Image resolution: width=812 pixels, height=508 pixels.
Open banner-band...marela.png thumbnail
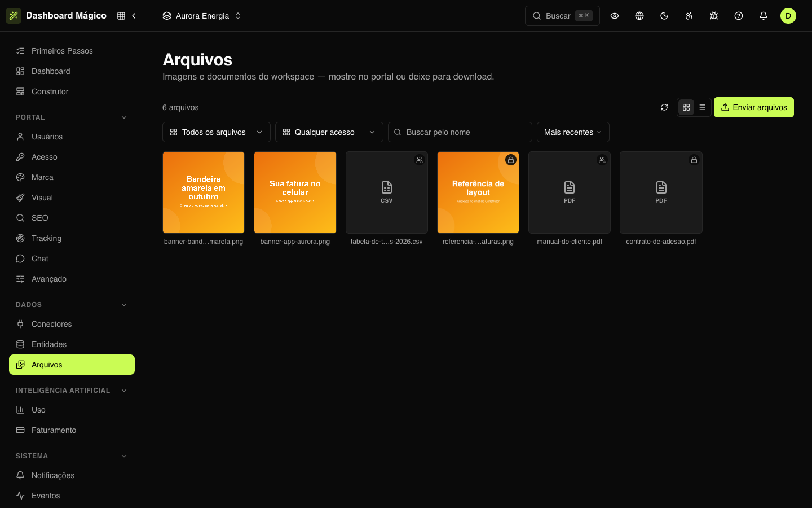coord(204,192)
